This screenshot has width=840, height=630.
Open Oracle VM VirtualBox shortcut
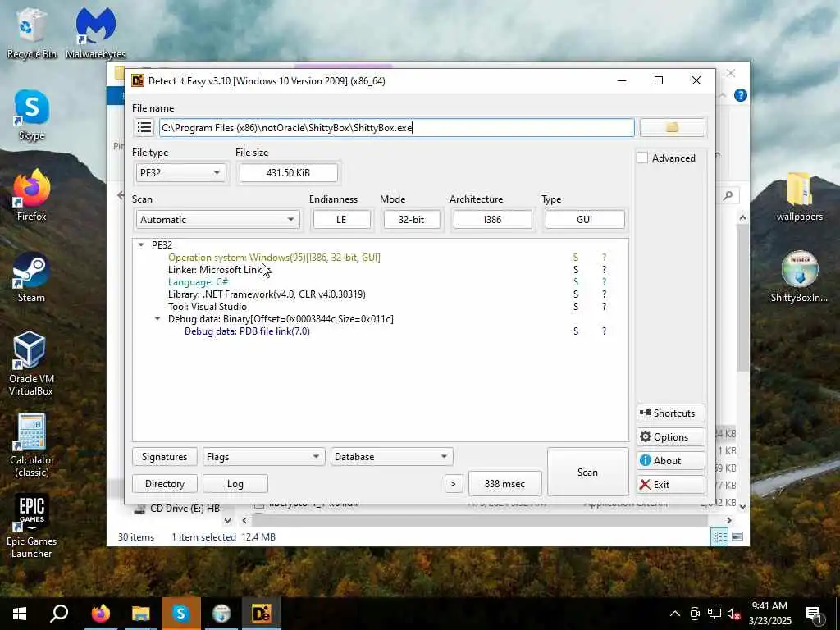31,363
